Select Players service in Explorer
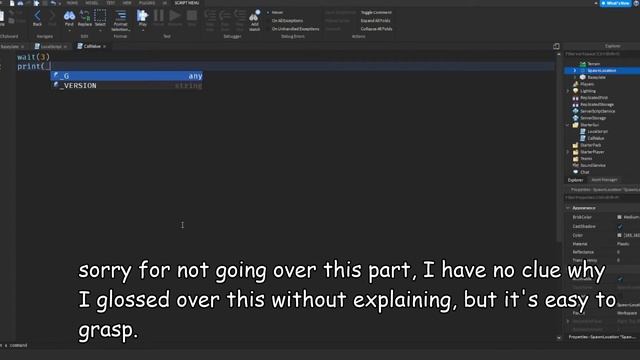640x360 pixels. pos(587,84)
